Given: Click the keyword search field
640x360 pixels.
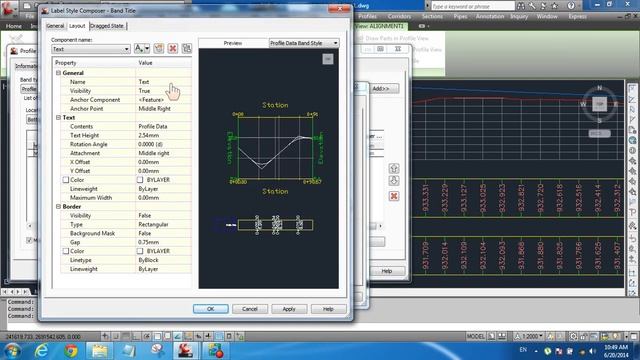Looking at the screenshot, I should coord(473,6).
